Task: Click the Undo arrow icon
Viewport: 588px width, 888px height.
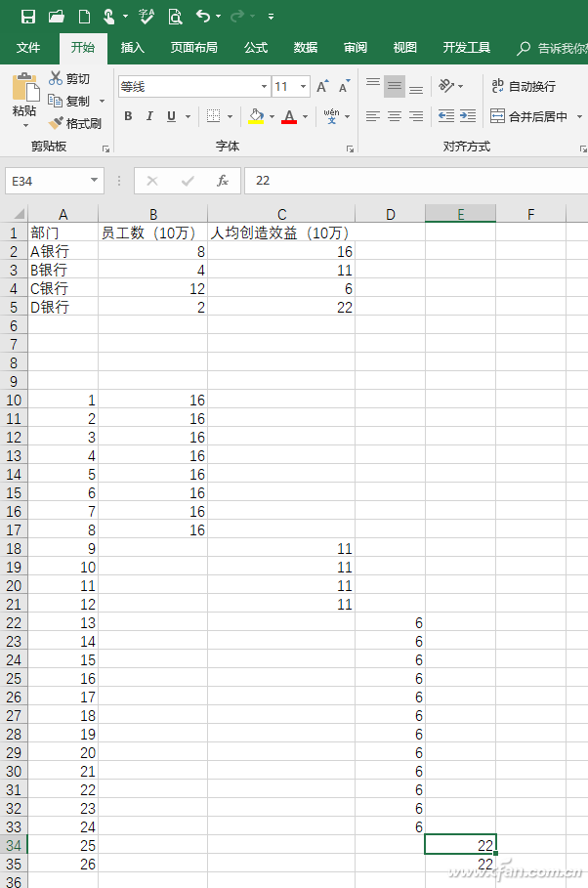Action: (203, 16)
